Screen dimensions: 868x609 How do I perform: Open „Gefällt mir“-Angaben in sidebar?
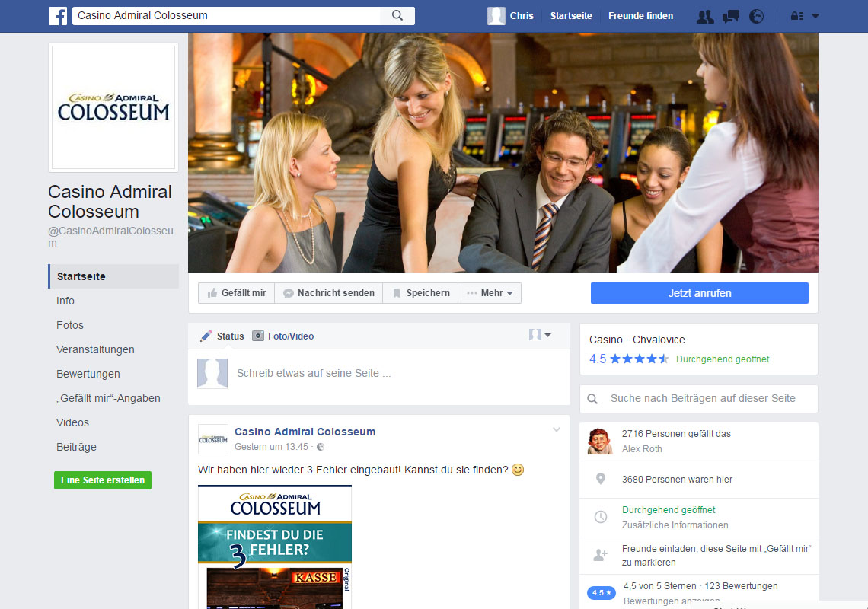pos(108,398)
